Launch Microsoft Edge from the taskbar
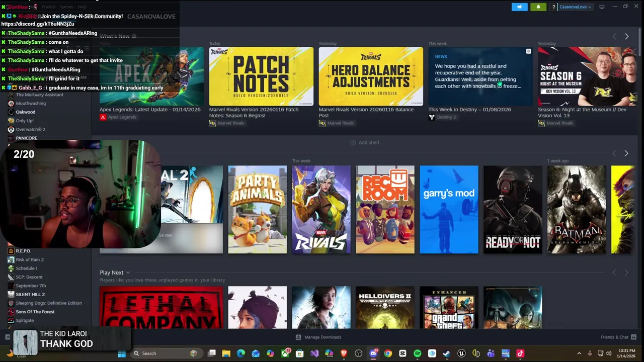Image resolution: width=644 pixels, height=362 pixels. click(241, 353)
